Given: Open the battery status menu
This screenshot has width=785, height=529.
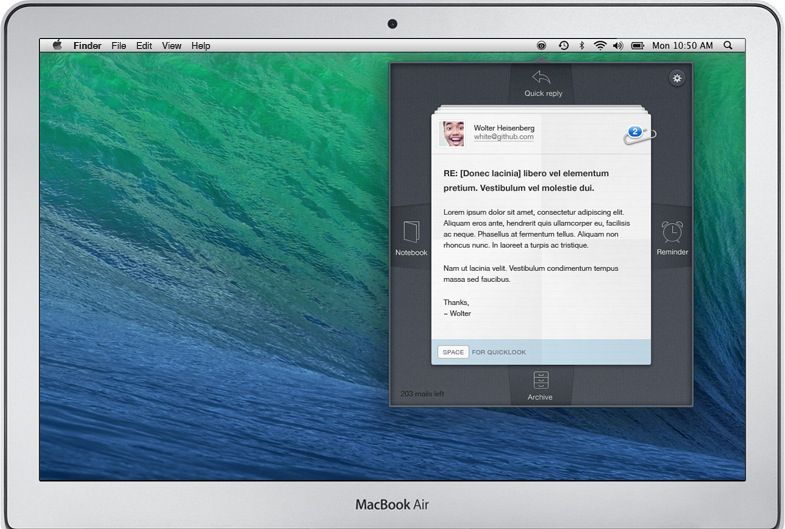Looking at the screenshot, I should [637, 46].
